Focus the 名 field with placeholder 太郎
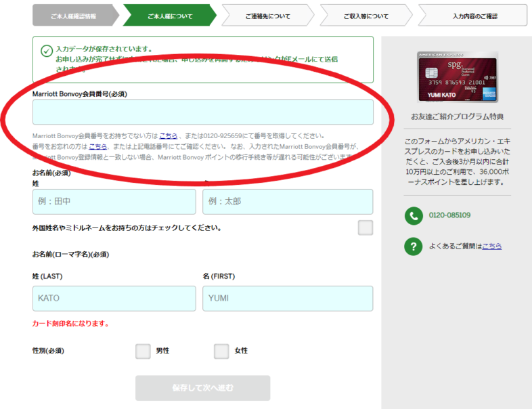 (x=288, y=202)
